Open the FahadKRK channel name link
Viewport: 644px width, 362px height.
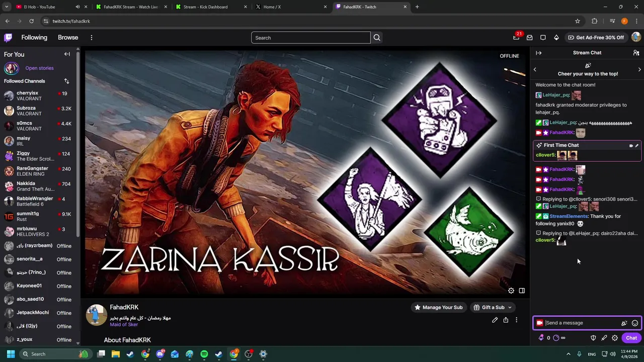[124, 307]
